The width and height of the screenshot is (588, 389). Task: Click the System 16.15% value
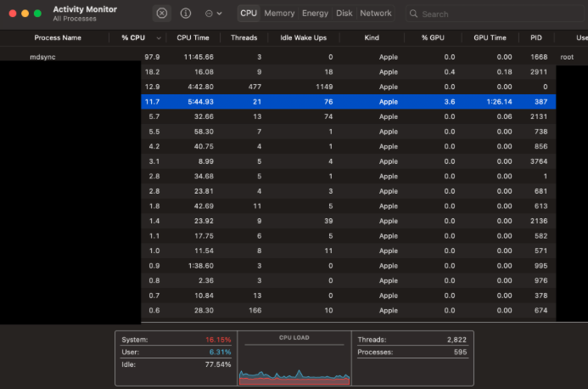tap(218, 340)
